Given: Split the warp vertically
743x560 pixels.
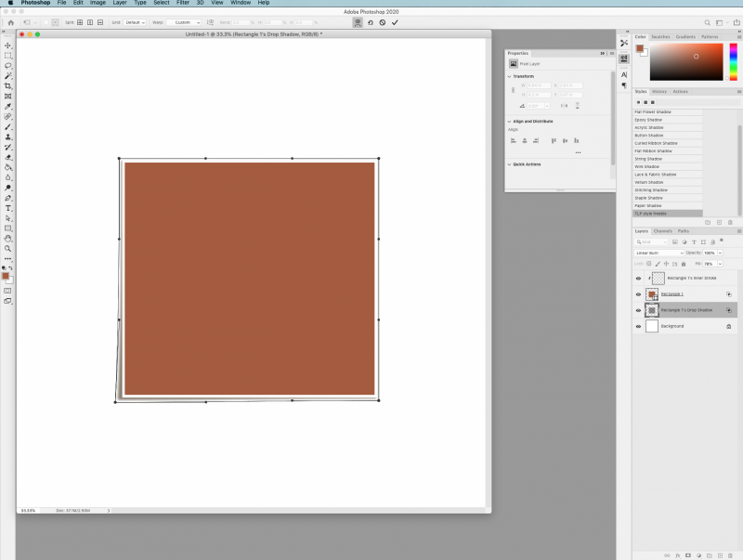Looking at the screenshot, I should tap(90, 22).
